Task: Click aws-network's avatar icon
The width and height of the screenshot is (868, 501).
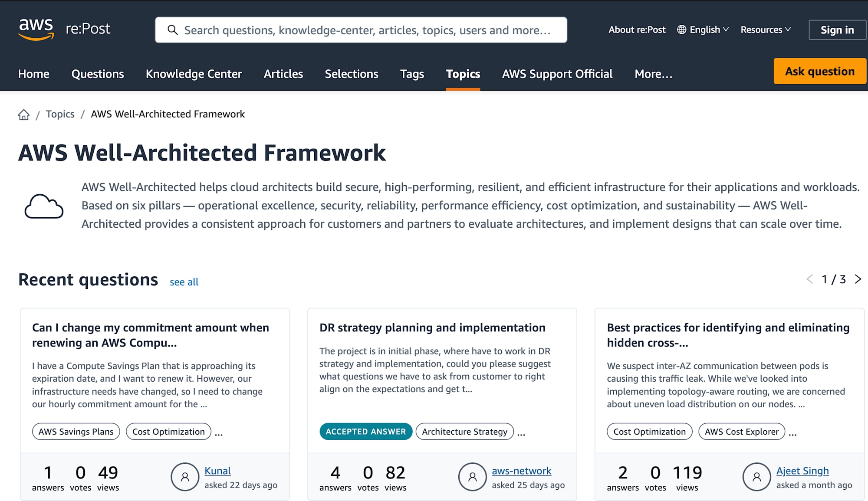Action: tap(472, 477)
